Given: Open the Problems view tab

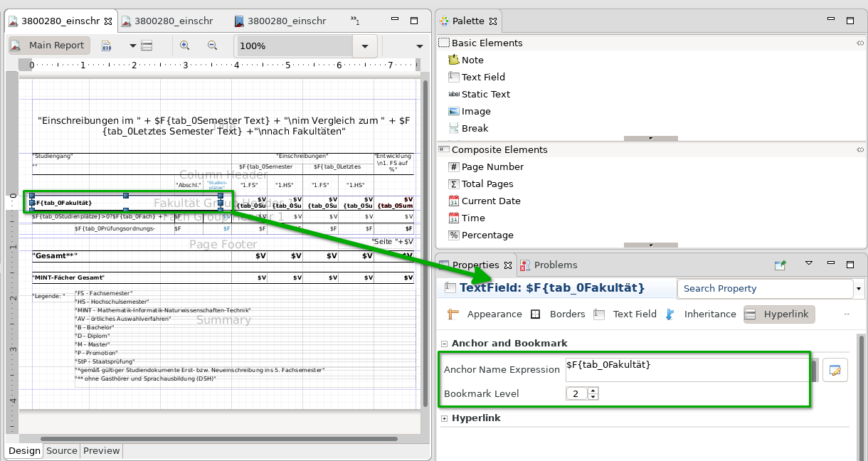Looking at the screenshot, I should pyautogui.click(x=549, y=265).
